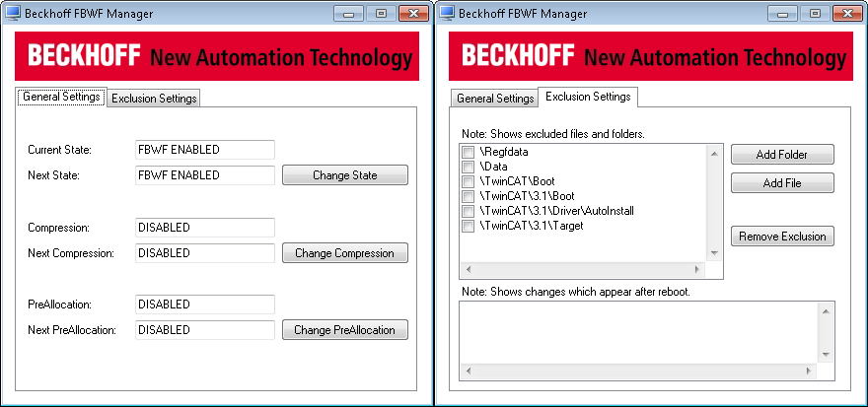The width and height of the screenshot is (868, 407).
Task: Tick the \TwinCAT\3.1\Boot checkbox
Action: (469, 196)
